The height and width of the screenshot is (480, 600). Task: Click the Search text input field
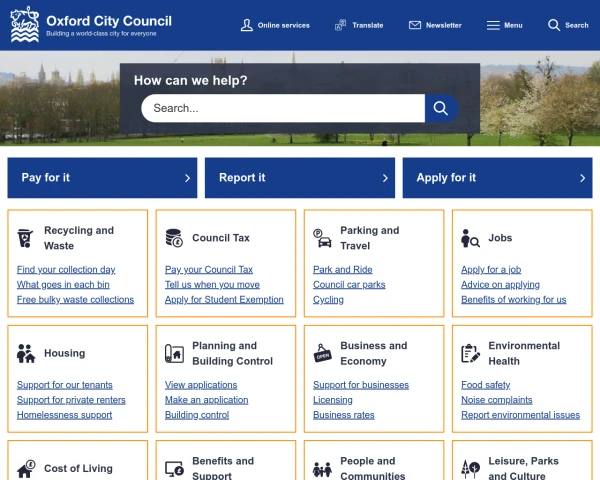283,108
